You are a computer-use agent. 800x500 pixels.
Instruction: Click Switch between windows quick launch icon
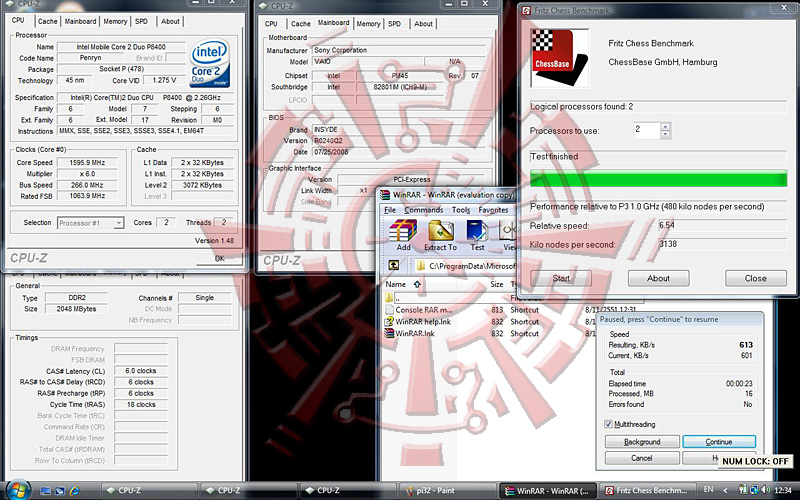[60, 491]
